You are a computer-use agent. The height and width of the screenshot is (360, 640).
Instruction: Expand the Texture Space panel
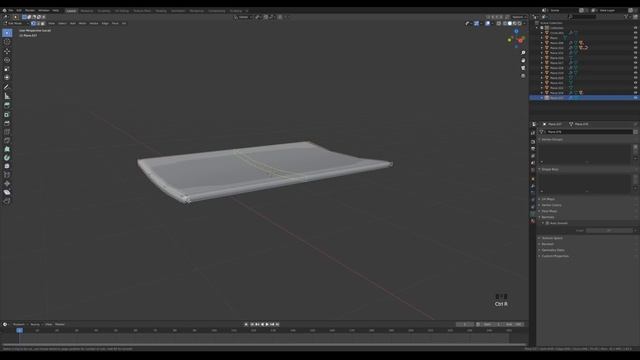point(552,238)
